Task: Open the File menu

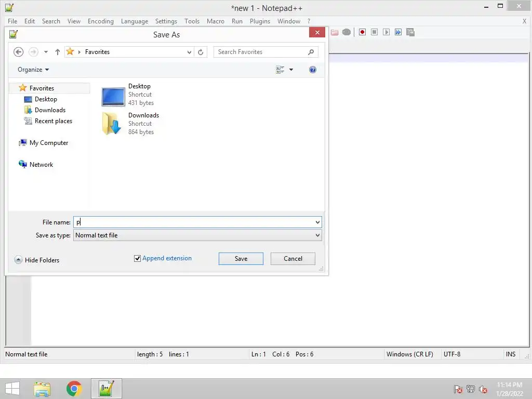Action: pos(12,21)
